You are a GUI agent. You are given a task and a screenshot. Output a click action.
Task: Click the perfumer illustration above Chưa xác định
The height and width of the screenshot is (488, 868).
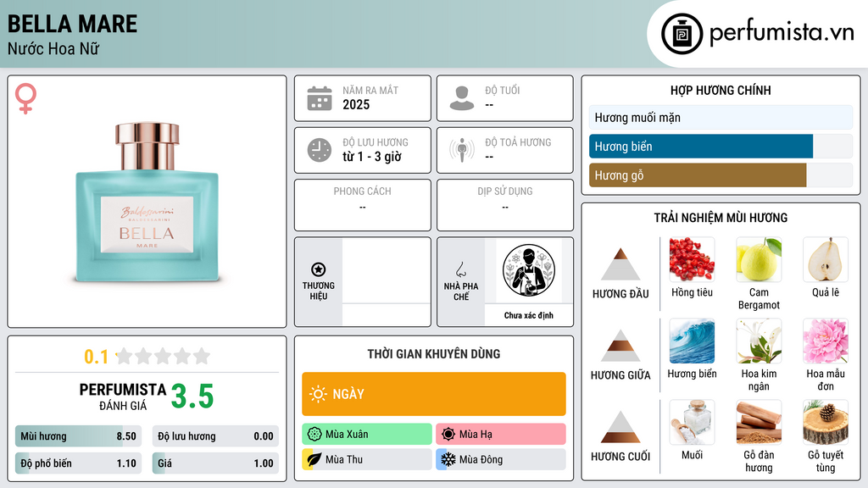click(529, 270)
